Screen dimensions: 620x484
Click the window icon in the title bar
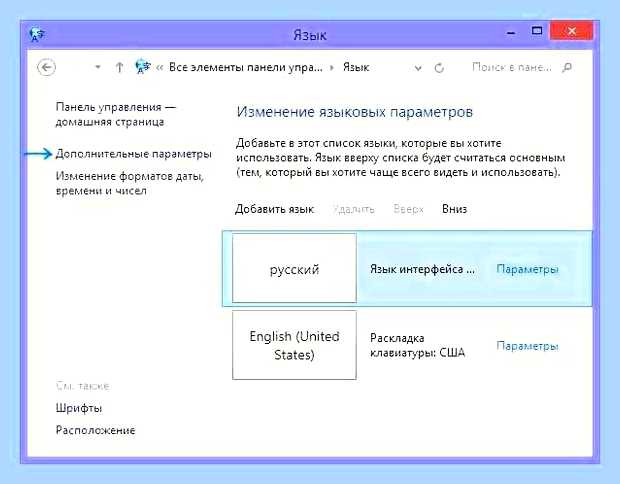tap(37, 34)
